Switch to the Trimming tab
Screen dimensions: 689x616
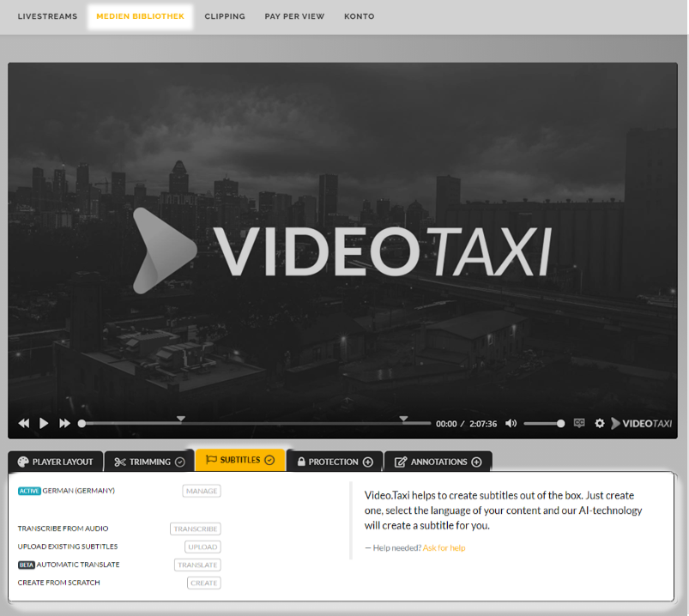tap(149, 462)
